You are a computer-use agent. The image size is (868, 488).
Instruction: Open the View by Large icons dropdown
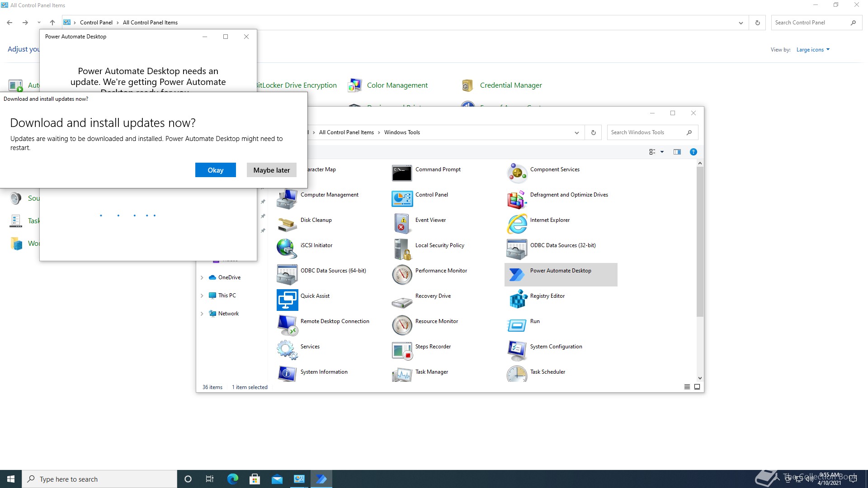click(812, 50)
